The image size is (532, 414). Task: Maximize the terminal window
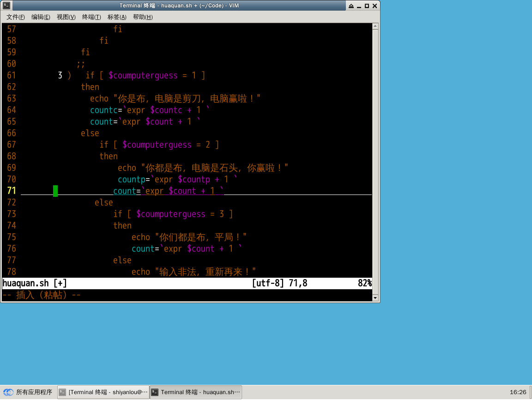pos(367,6)
